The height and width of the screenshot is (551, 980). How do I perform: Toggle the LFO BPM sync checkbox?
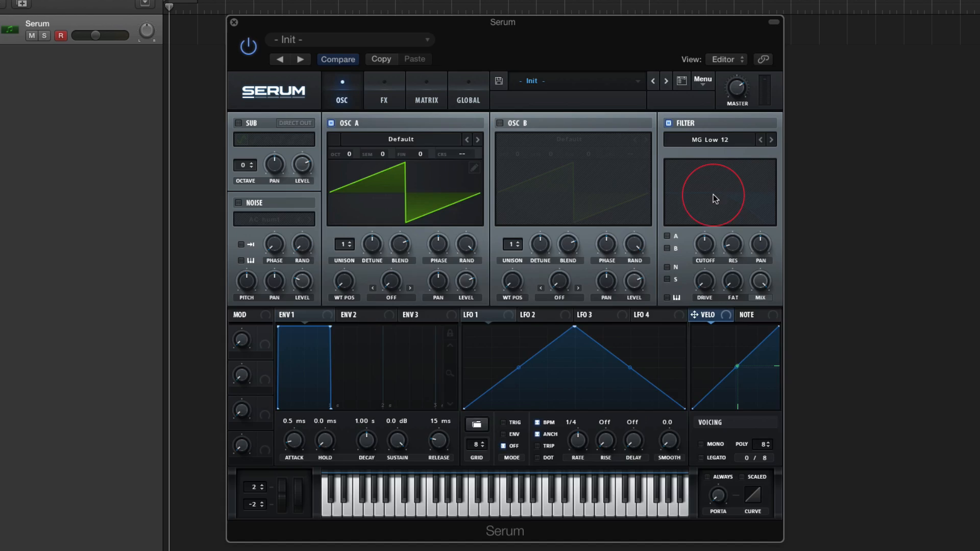tap(537, 422)
